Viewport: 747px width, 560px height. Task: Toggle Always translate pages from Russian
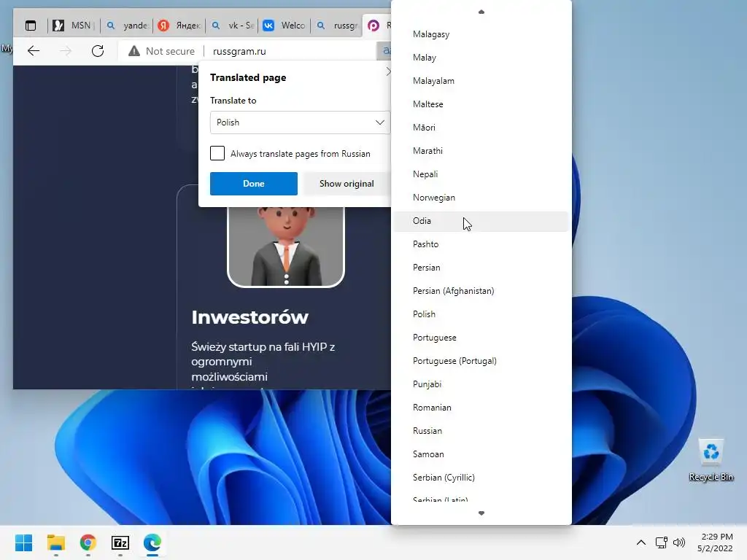pyautogui.click(x=217, y=153)
